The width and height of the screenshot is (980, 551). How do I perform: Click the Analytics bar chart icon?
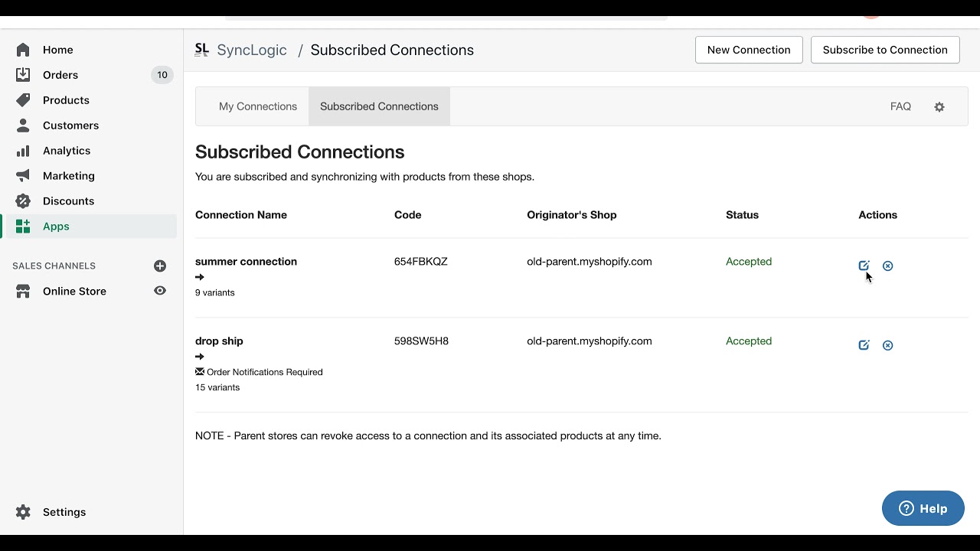23,151
